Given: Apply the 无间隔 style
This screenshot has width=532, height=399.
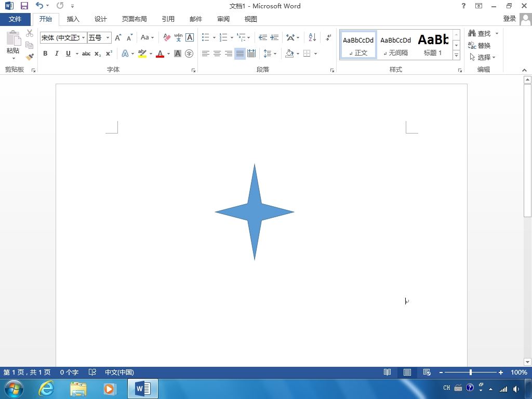Looking at the screenshot, I should pyautogui.click(x=395, y=45).
